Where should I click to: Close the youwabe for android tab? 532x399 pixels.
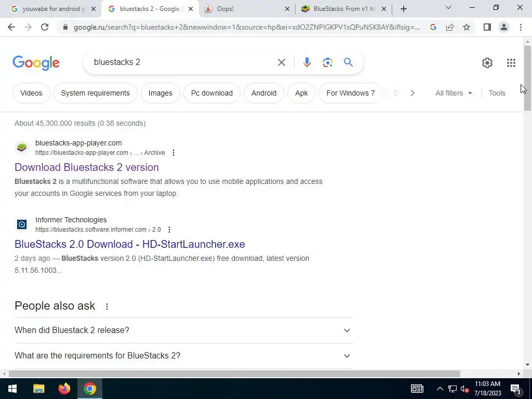(x=94, y=9)
